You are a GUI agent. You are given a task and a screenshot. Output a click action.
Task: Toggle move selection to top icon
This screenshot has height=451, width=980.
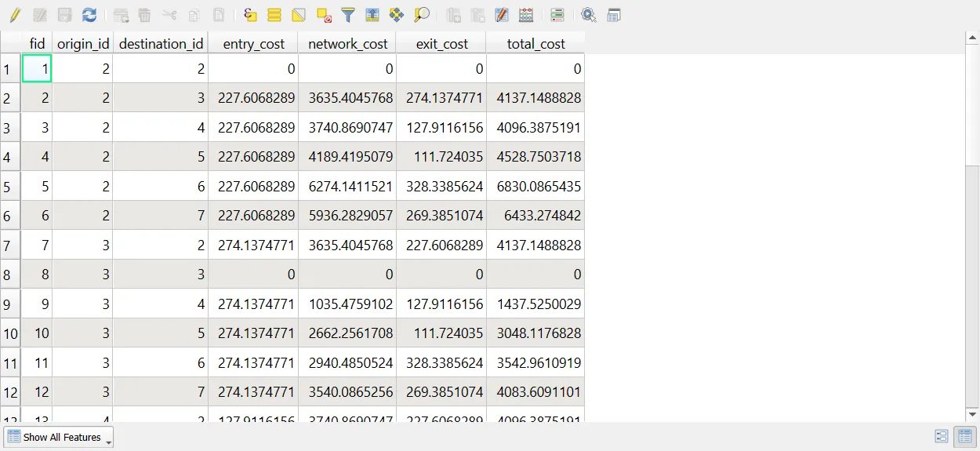click(372, 15)
